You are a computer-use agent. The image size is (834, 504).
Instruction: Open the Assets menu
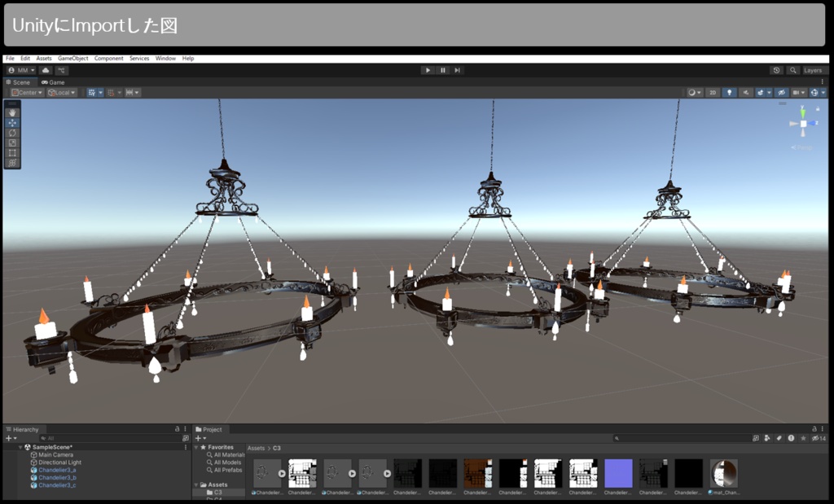pyautogui.click(x=44, y=59)
